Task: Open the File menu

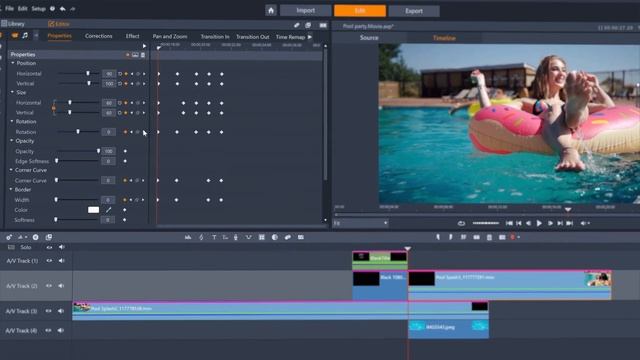Action: [x=9, y=9]
